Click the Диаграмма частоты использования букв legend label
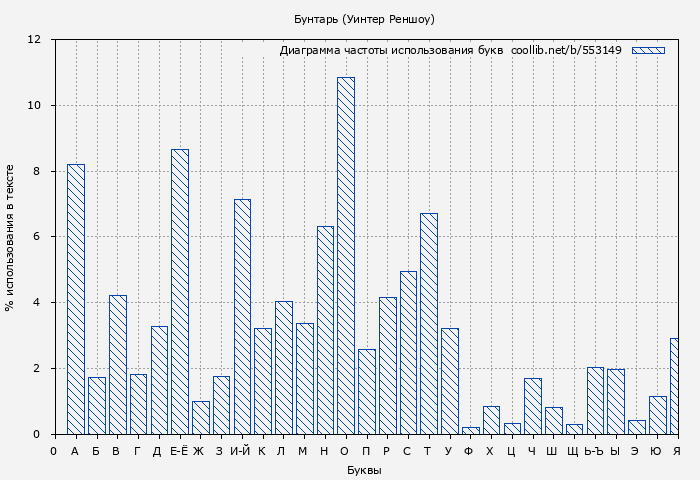Viewport: 700px width, 480px height. (391, 50)
